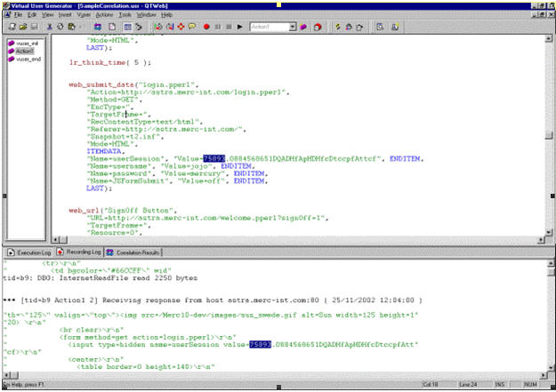Click the "Name=username", "Value=jojo" line

point(170,166)
